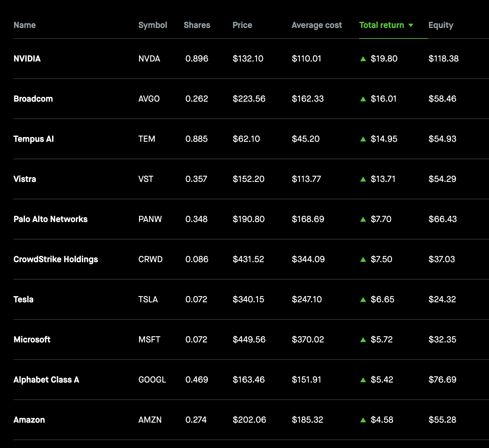Click Tesla average cost $247.10

pyautogui.click(x=307, y=299)
